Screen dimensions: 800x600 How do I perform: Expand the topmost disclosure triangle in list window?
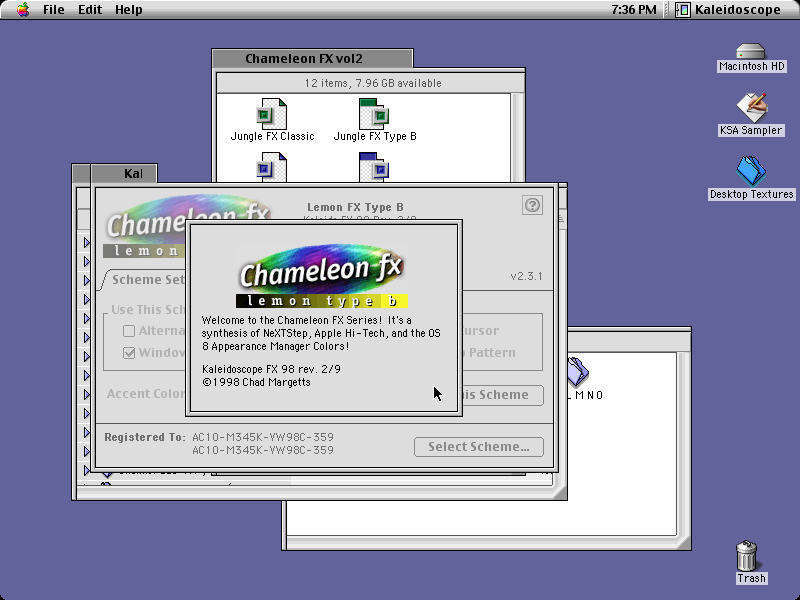[x=87, y=242]
